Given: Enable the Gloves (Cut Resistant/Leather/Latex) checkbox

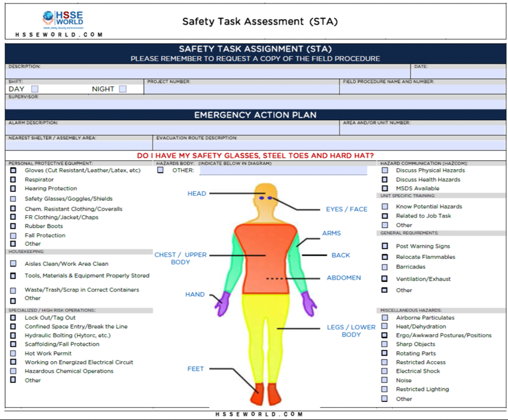Looking at the screenshot, I should 13,170.
